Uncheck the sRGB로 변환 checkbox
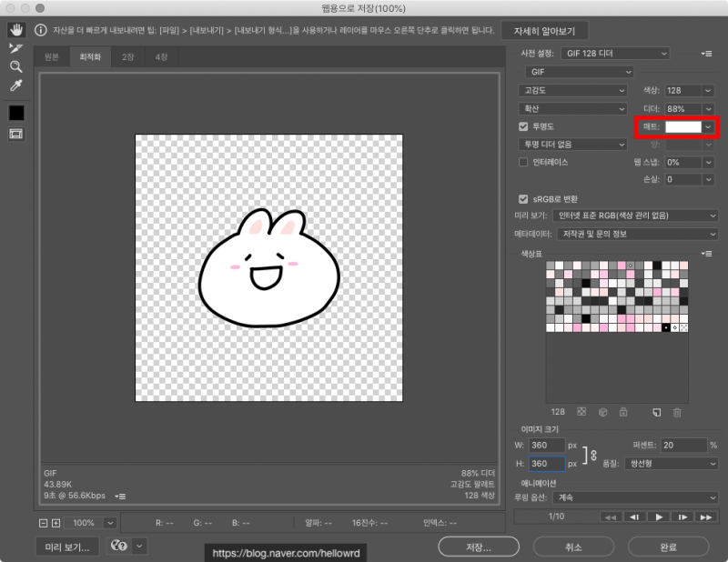This screenshot has width=728, height=562. coord(523,198)
